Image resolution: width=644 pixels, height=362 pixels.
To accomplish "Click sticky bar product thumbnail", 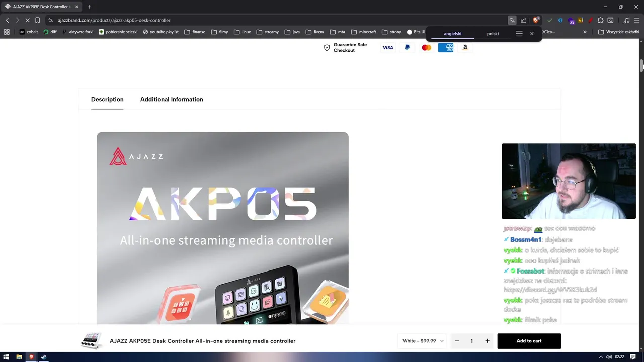I will coord(92,341).
